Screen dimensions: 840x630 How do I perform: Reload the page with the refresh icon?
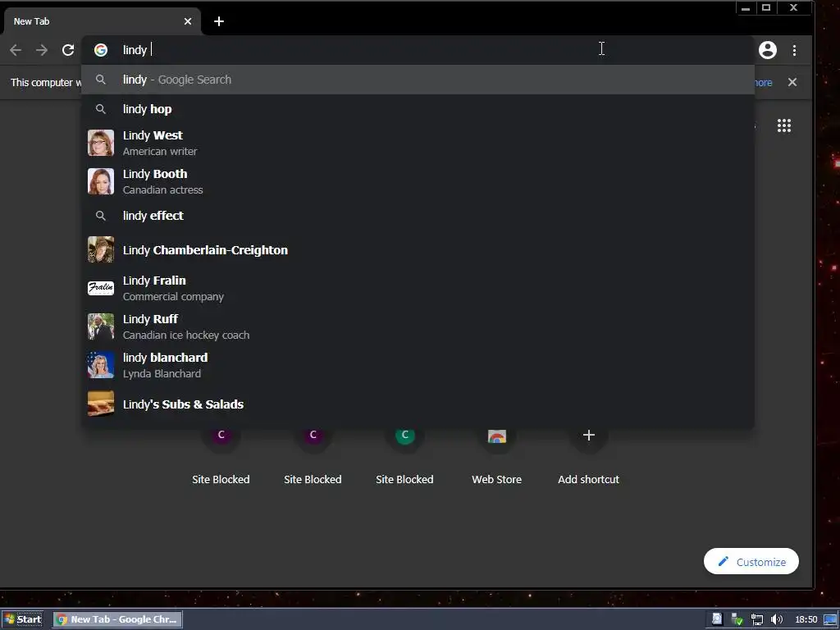coord(68,50)
